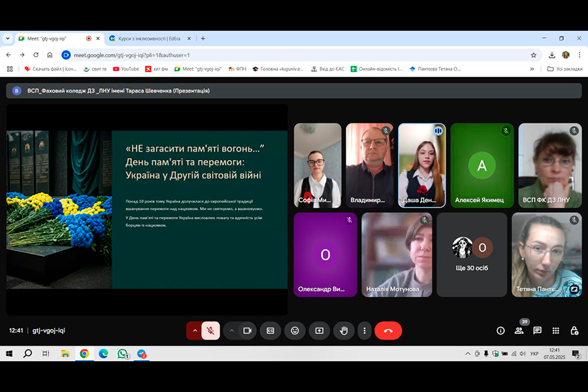The width and height of the screenshot is (588, 392).
Task: Open the ФПН bookmark
Action: click(237, 69)
